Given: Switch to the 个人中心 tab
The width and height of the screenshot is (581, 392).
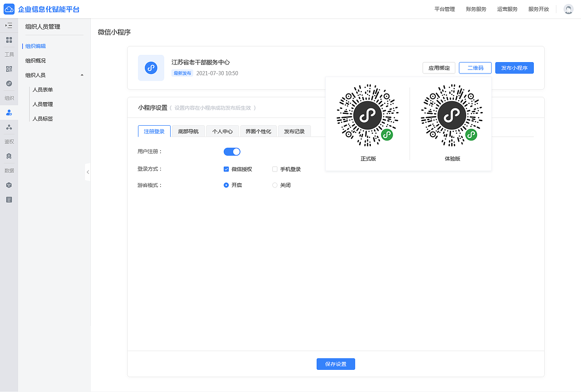Looking at the screenshot, I should pos(222,131).
